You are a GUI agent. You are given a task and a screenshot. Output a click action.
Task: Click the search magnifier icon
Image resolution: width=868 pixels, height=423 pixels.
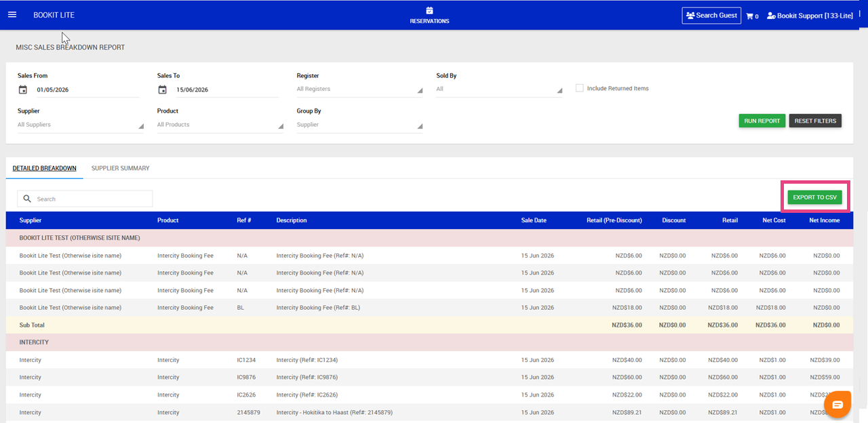coord(27,199)
